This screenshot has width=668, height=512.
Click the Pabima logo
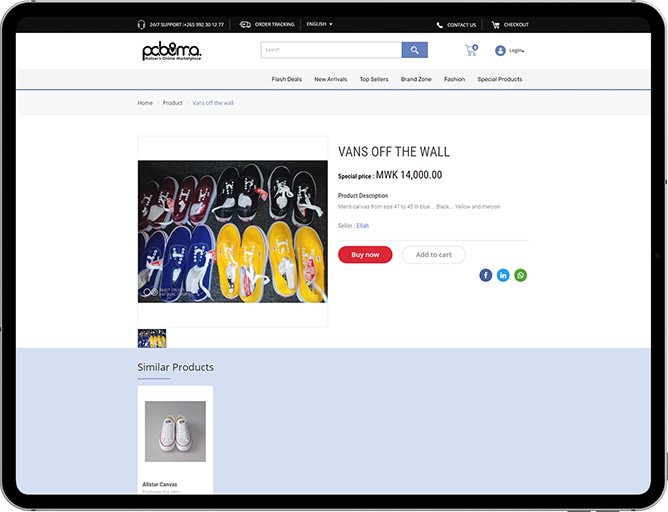(172, 51)
